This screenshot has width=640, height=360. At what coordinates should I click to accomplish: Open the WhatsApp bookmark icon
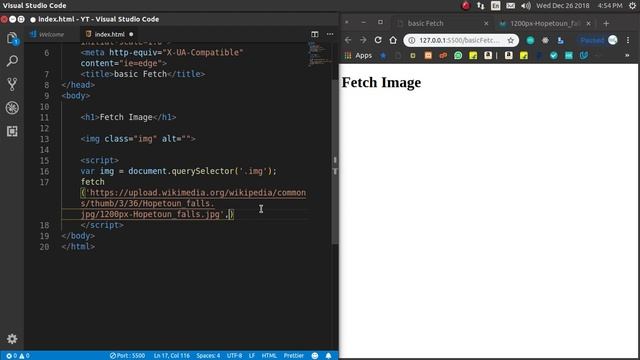coord(458,56)
